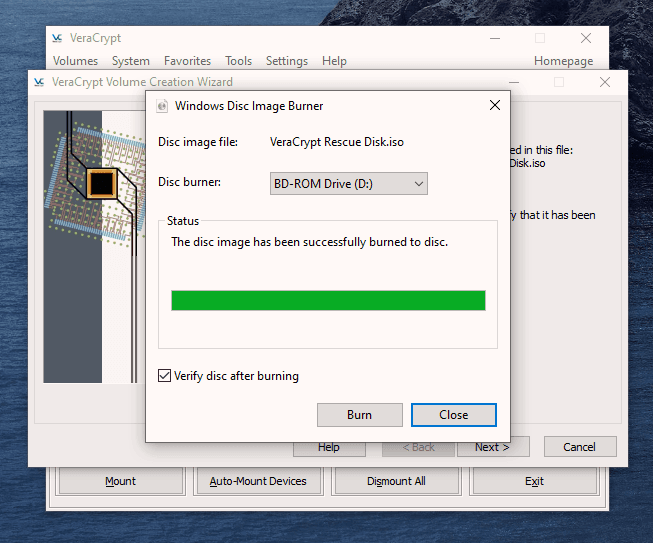This screenshot has height=543, width=653.
Task: Open the System menu
Action: coord(131,61)
